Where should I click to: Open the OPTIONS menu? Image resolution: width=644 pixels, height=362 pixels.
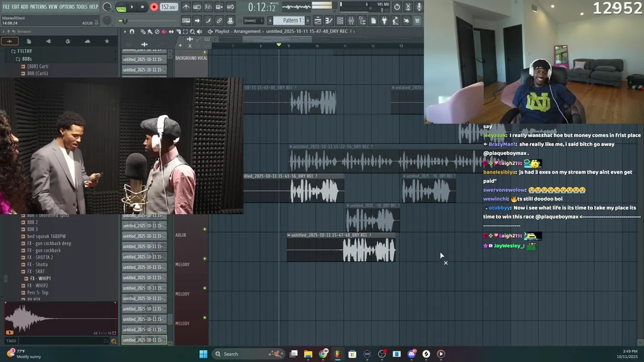coord(67,7)
